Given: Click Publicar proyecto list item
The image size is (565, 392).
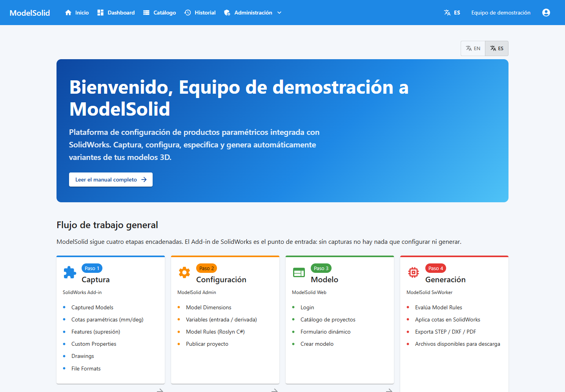Looking at the screenshot, I should pyautogui.click(x=207, y=344).
